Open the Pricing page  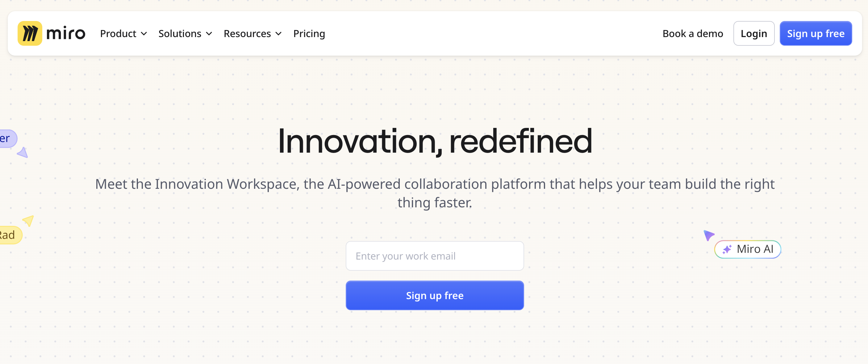309,34
